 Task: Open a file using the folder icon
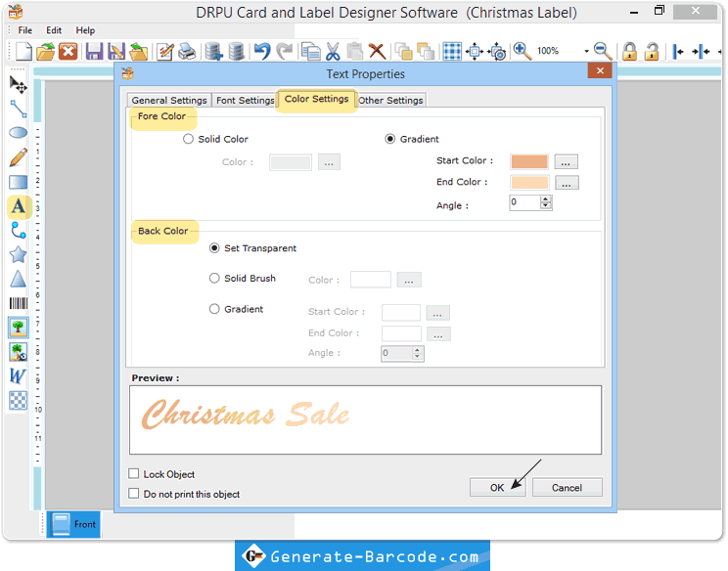click(x=45, y=51)
